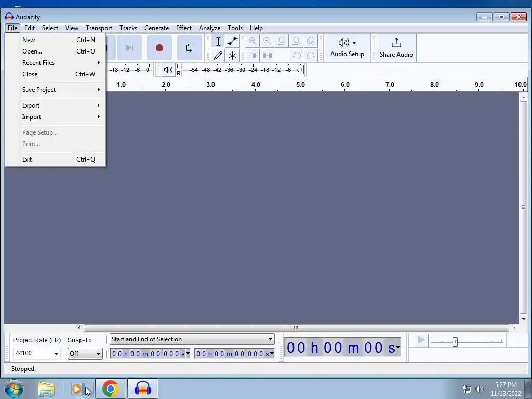Select the Envelope tool
This screenshot has height=399, width=532.
click(232, 42)
